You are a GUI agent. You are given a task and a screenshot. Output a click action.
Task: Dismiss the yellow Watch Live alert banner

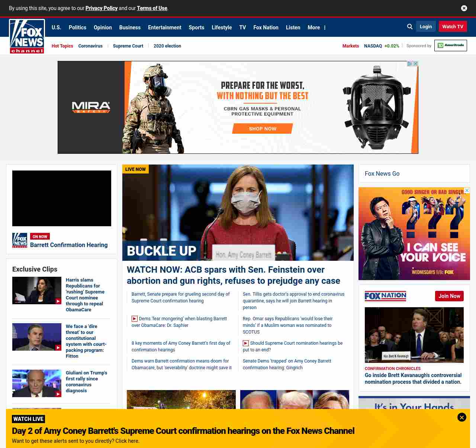coord(461,417)
